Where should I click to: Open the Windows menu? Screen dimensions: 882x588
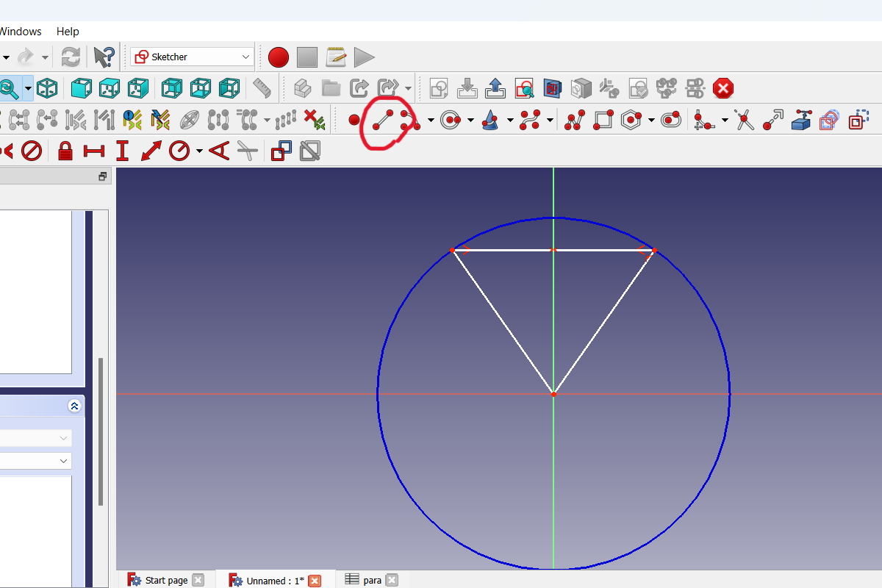[21, 32]
